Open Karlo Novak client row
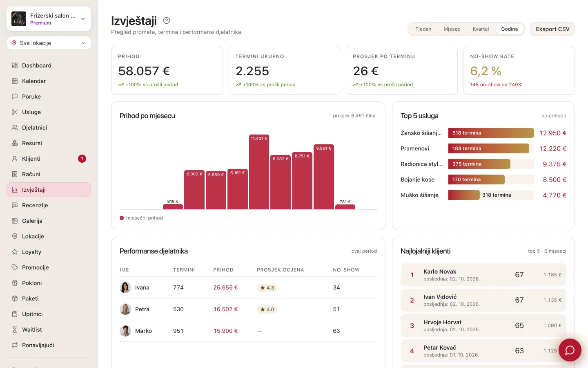Screen dimensions: 588x368 click(x=483, y=275)
